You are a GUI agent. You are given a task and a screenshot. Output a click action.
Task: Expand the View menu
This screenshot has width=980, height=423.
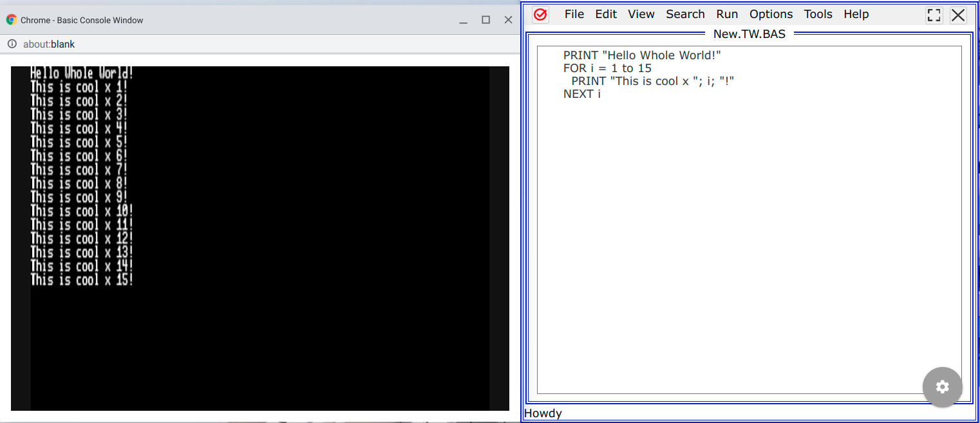point(641,14)
